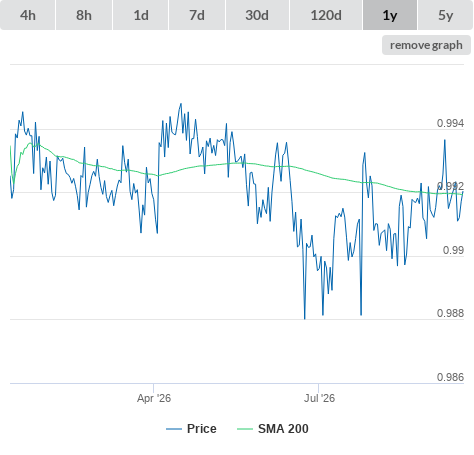This screenshot has height=455, width=474.
Task: Open the 5y time range
Action: click(x=446, y=15)
